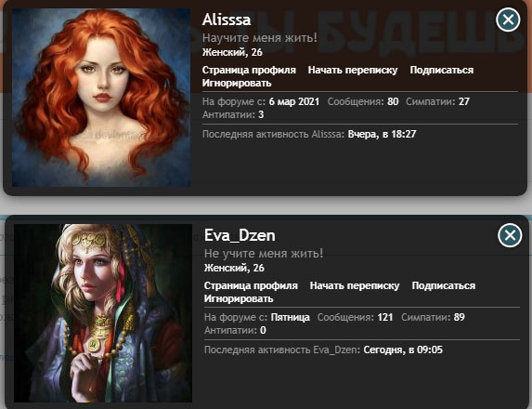Select Начать переписку with Eva_Dzen
This screenshot has height=409, width=532.
pyautogui.click(x=355, y=285)
